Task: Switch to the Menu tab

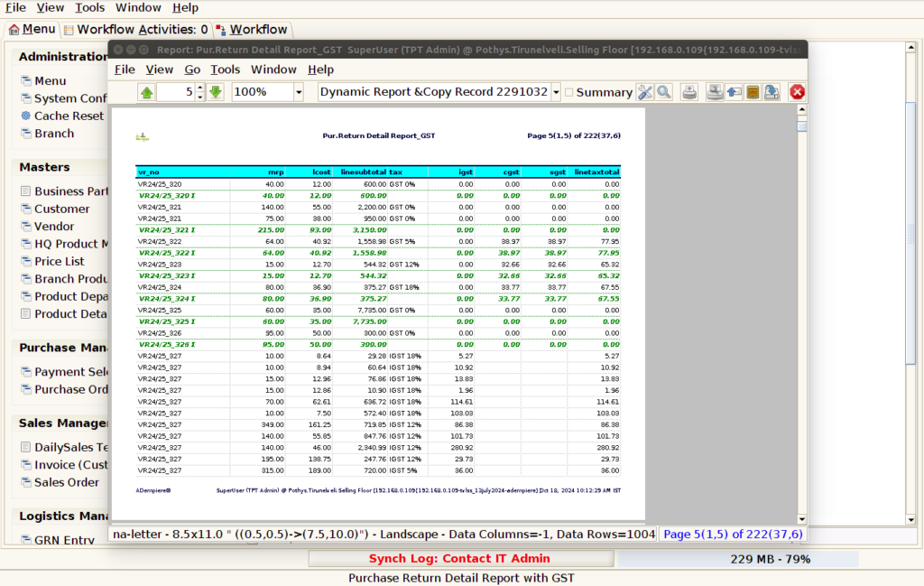Action: coord(32,29)
